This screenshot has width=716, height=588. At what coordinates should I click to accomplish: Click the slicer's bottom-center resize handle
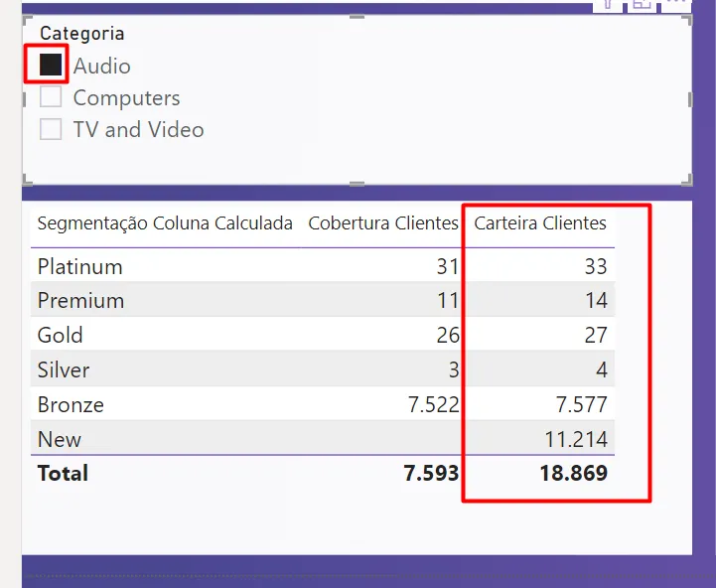click(x=357, y=183)
